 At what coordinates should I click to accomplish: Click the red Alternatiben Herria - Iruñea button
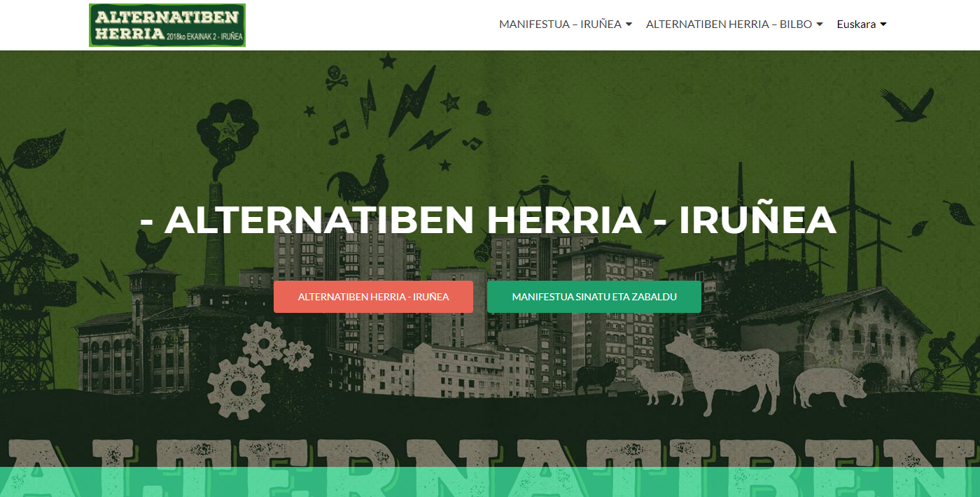tap(373, 297)
